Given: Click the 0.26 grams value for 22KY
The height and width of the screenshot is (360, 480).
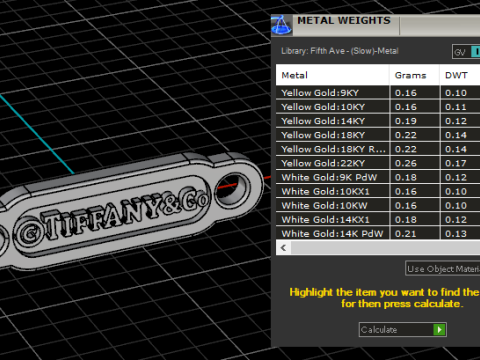Looking at the screenshot, I should tap(406, 163).
